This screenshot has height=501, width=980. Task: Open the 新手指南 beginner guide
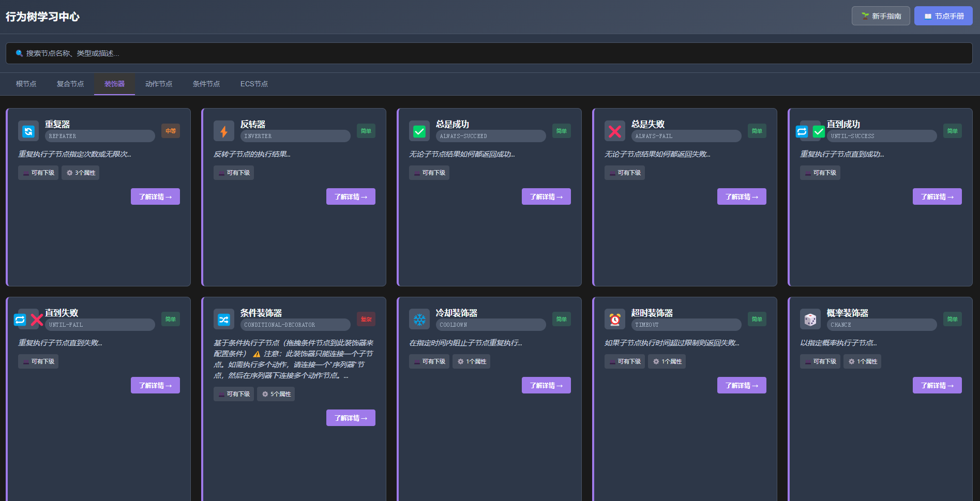pos(881,16)
